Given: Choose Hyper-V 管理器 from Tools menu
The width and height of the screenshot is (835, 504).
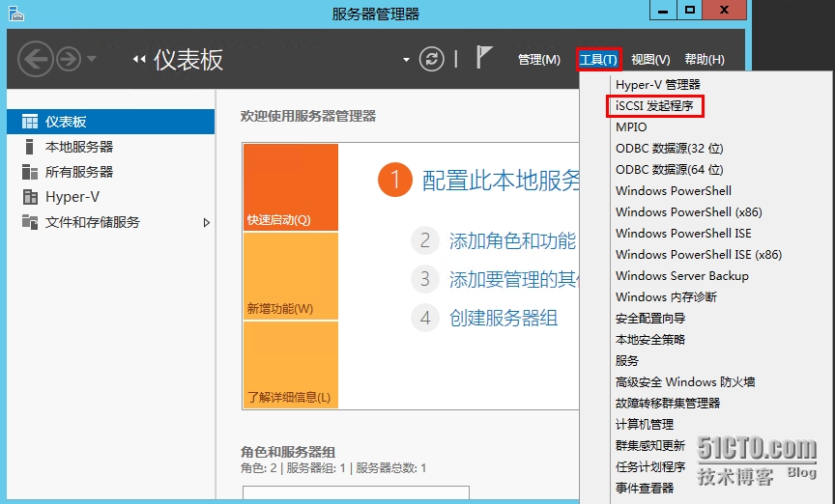Looking at the screenshot, I should (658, 85).
